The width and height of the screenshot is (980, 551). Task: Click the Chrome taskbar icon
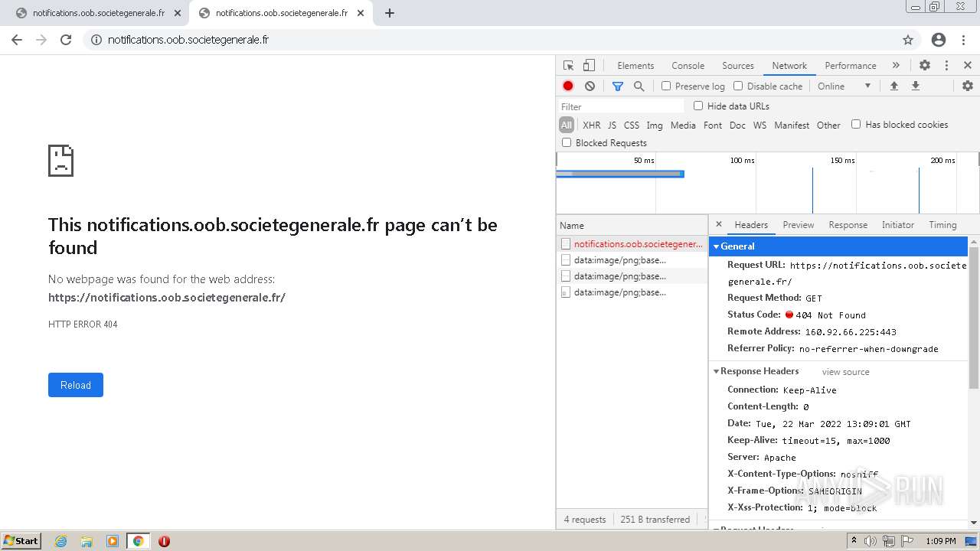coord(139,541)
